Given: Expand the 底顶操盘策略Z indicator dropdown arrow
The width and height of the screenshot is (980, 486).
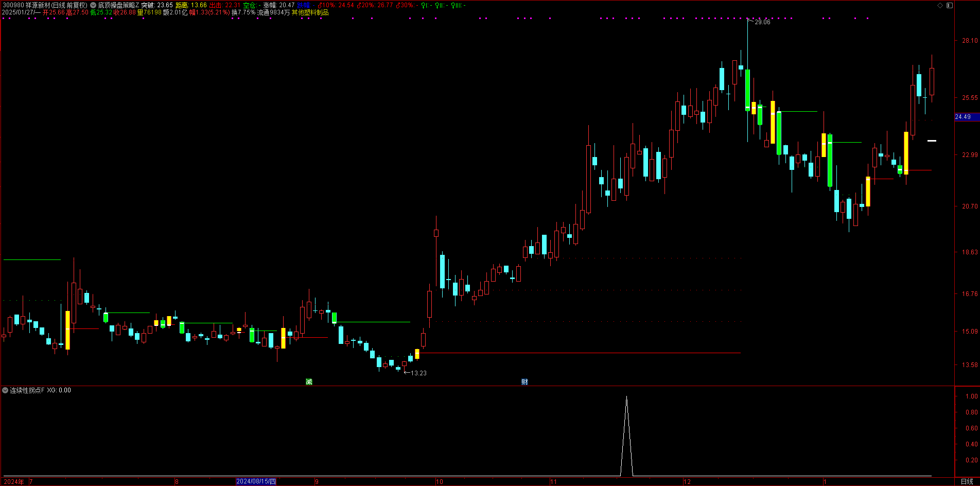Looking at the screenshot, I should [x=93, y=5].
